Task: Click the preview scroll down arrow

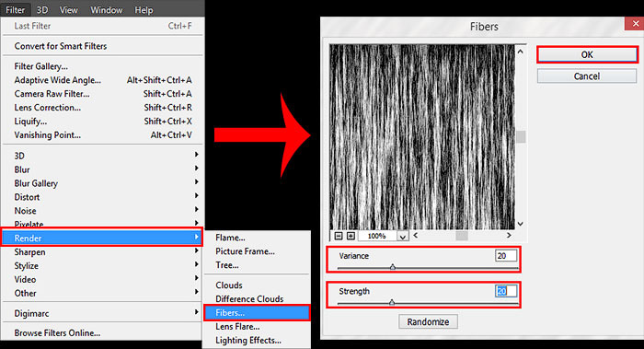Action: (521, 224)
